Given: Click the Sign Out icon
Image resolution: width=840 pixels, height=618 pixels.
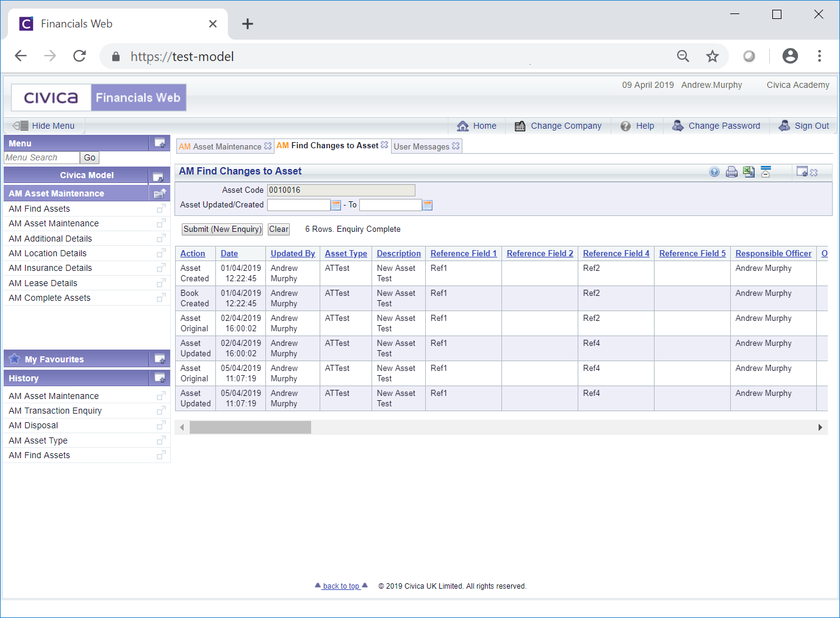Looking at the screenshot, I should [x=784, y=126].
